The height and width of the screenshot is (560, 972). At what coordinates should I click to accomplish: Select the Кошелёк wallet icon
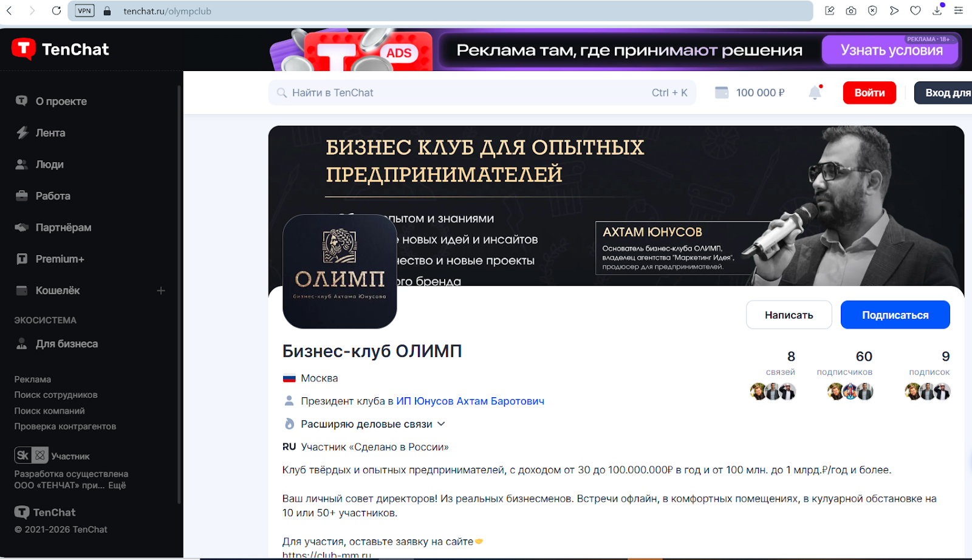click(x=21, y=290)
